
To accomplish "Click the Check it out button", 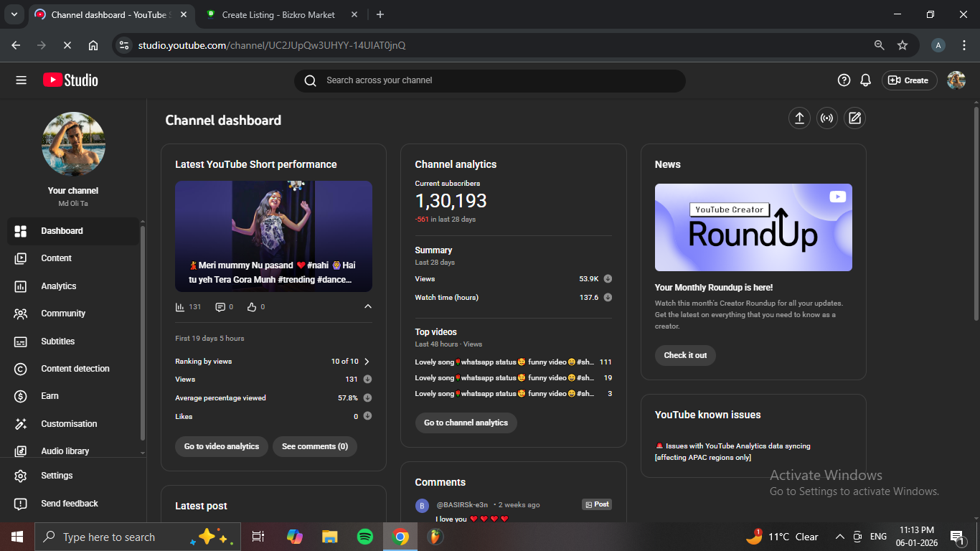I will pos(684,355).
